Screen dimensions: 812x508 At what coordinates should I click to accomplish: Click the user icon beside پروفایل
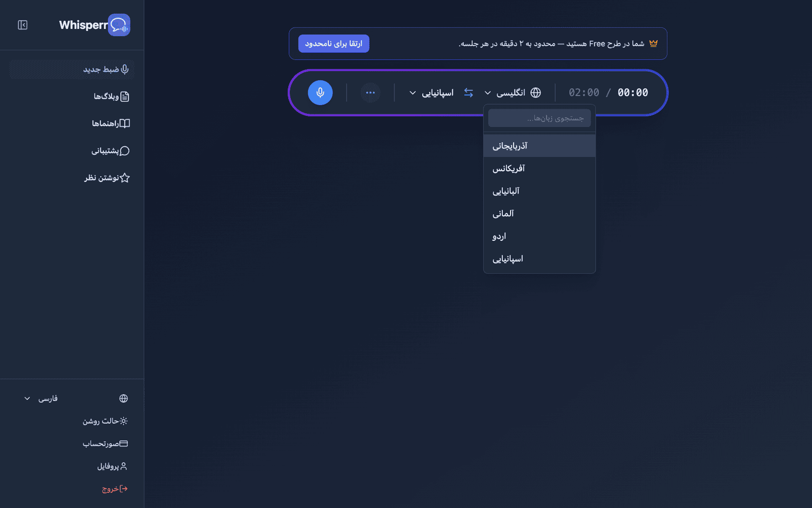[x=123, y=466]
